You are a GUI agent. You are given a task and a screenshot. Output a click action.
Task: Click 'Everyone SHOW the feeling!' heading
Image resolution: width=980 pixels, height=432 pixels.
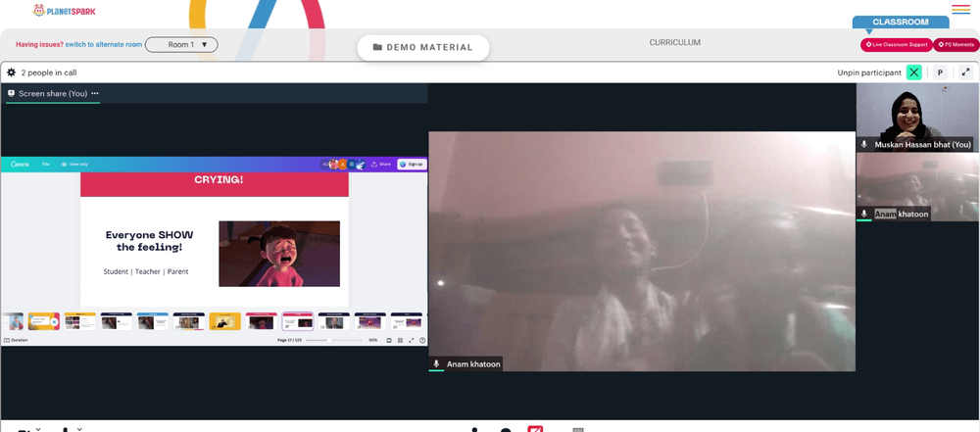[149, 241]
